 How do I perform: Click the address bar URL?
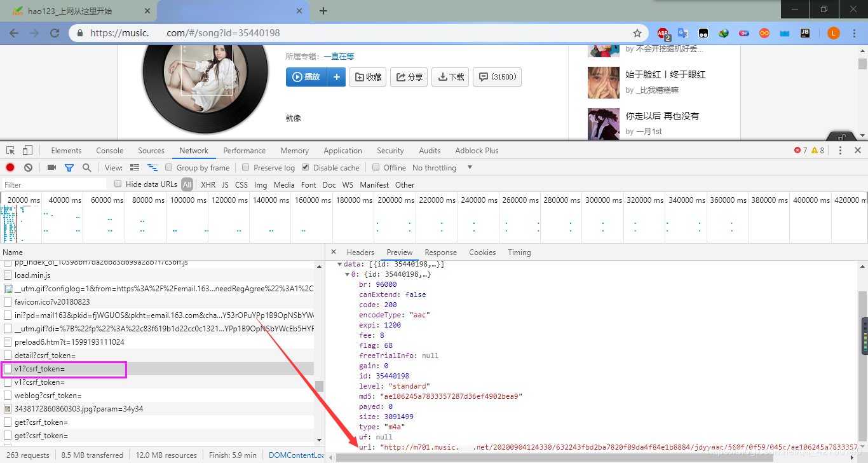(x=185, y=33)
